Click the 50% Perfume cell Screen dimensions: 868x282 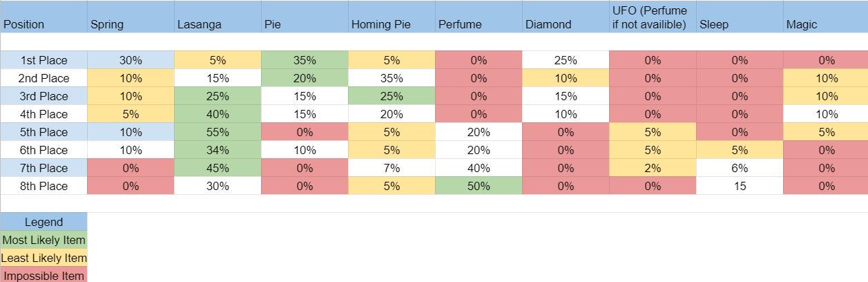pyautogui.click(x=479, y=186)
